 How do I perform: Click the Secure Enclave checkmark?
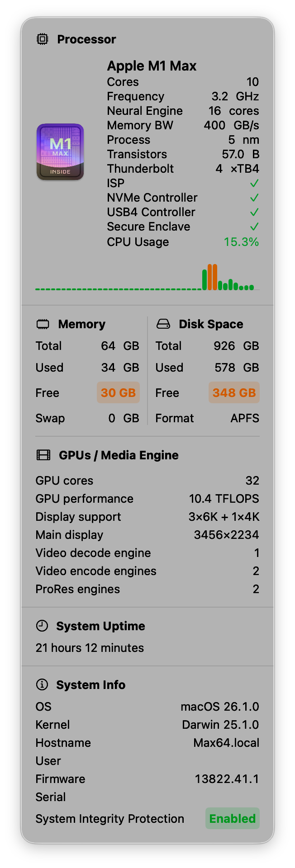click(x=254, y=226)
